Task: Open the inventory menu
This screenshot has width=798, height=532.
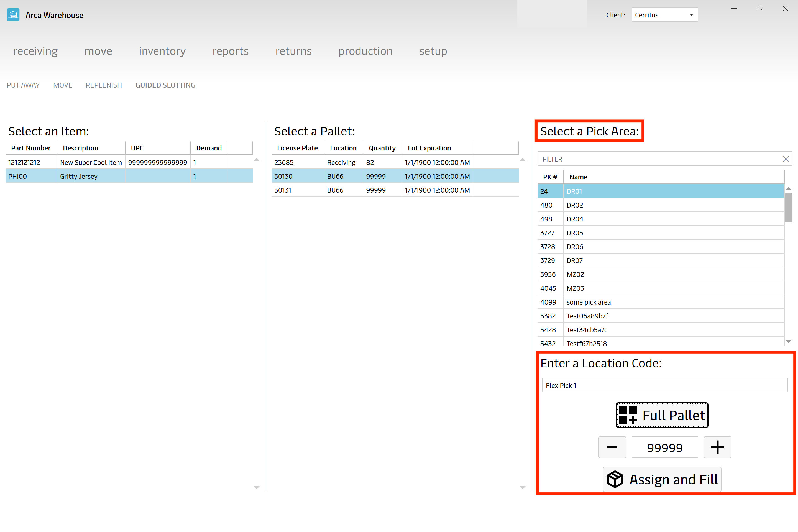Action: pyautogui.click(x=162, y=51)
